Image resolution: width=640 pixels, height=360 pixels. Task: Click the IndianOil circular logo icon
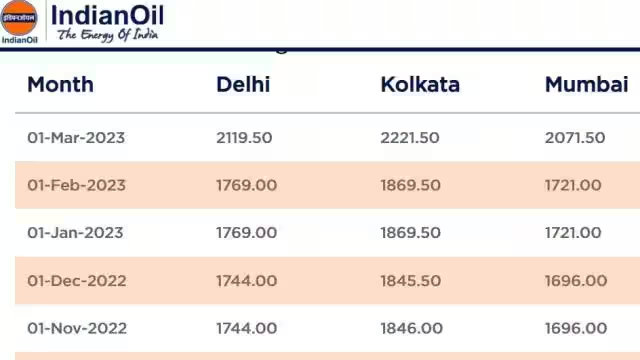19,18
